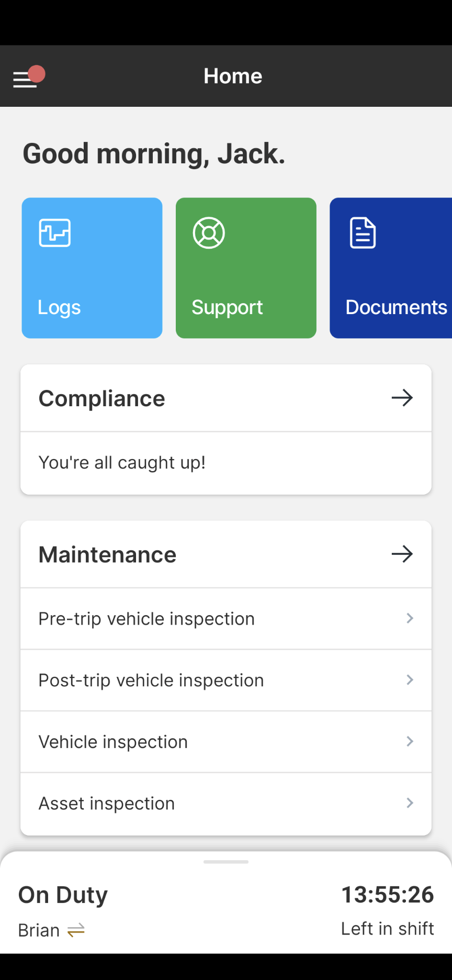Tap the Maintenance section heading
This screenshot has width=452, height=980.
point(108,554)
